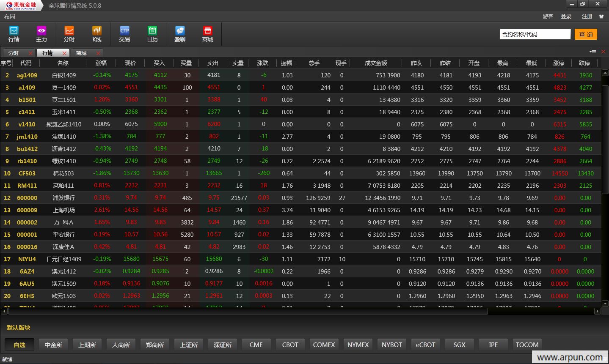Click the 东航金融 logo
The height and width of the screenshot is (364, 609).
(x=21, y=5)
